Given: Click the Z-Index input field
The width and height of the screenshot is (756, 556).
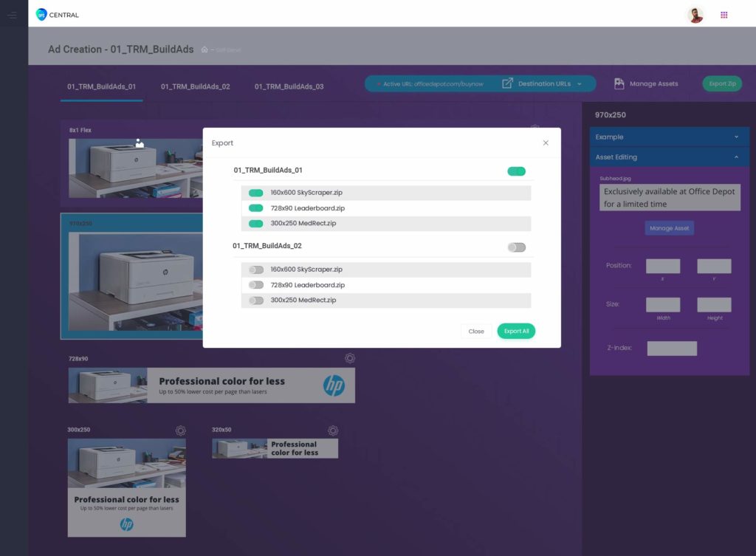Looking at the screenshot, I should (672, 349).
